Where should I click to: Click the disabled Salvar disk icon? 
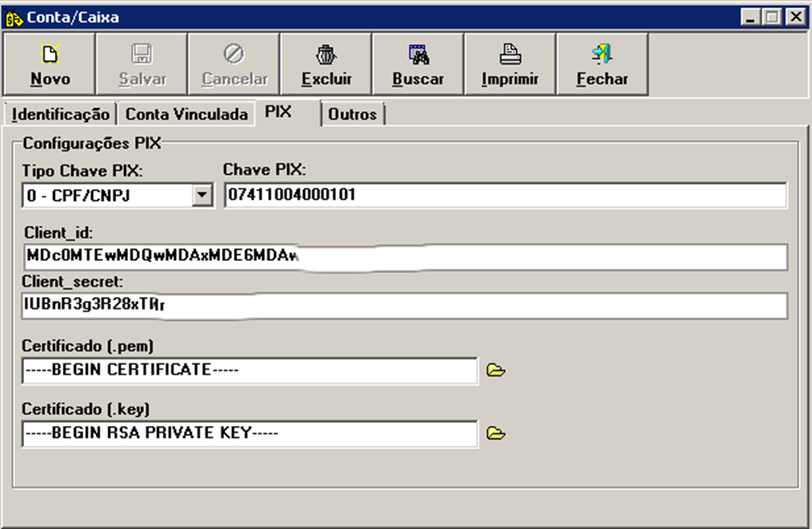coord(142,55)
